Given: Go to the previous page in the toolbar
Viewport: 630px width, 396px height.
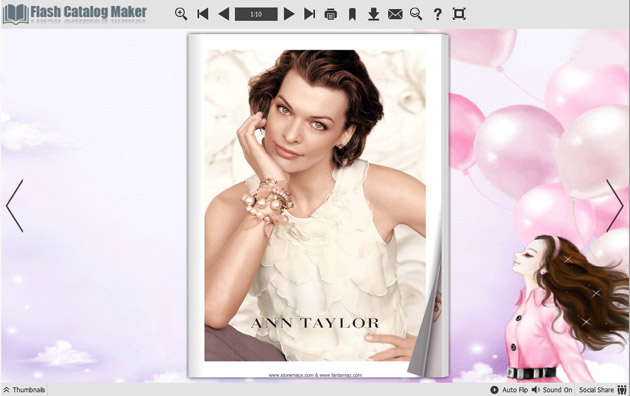Looking at the screenshot, I should coord(224,14).
